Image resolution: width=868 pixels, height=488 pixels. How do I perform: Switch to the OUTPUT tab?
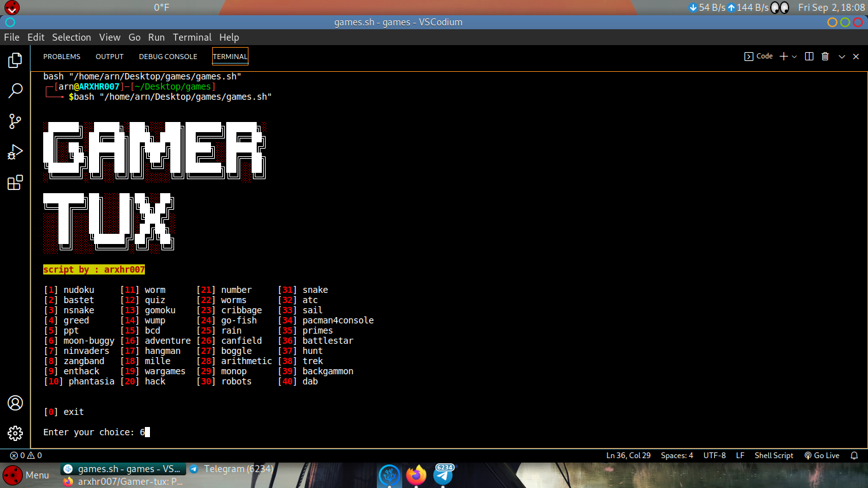pos(109,57)
